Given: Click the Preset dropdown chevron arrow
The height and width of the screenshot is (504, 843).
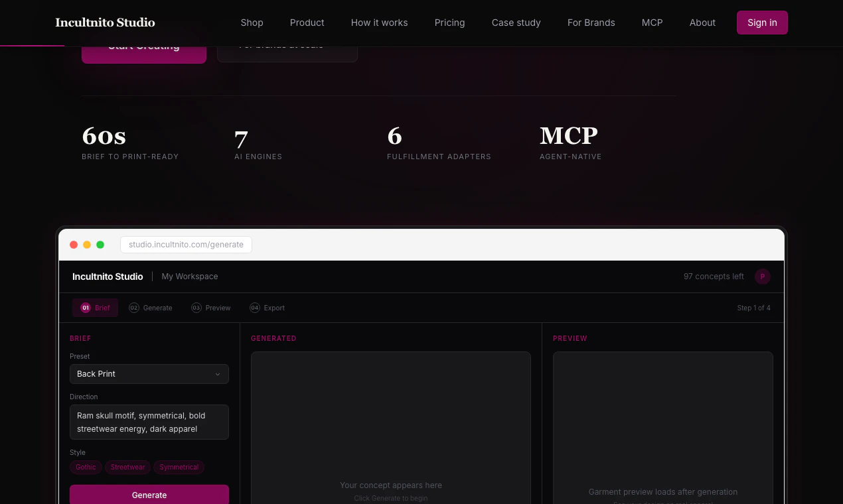Looking at the screenshot, I should pos(218,374).
